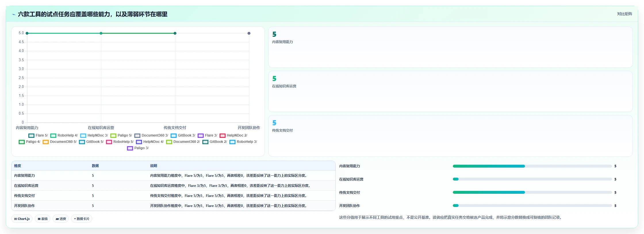Toggle the Paligo 5/ legend entry

[121, 135]
